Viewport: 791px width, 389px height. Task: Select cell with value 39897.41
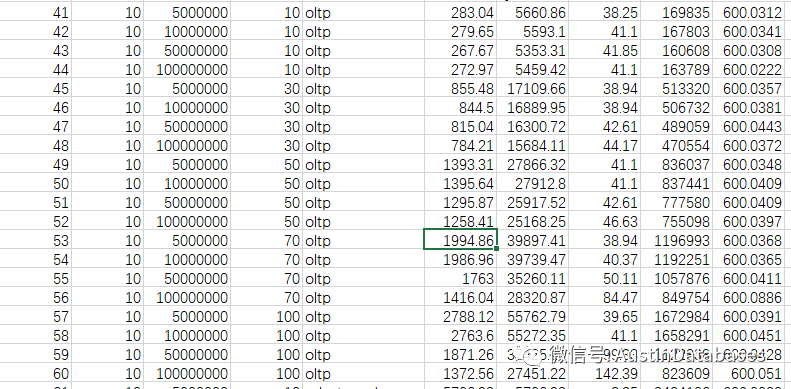point(532,240)
